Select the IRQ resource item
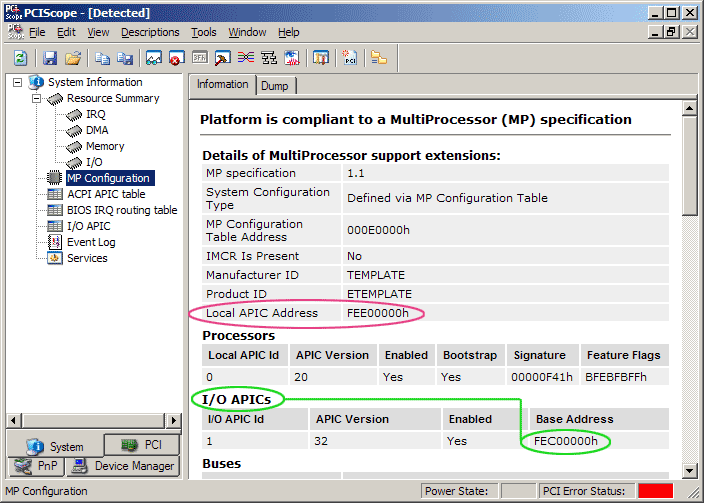Image resolution: width=704 pixels, height=503 pixels. pyautogui.click(x=95, y=114)
